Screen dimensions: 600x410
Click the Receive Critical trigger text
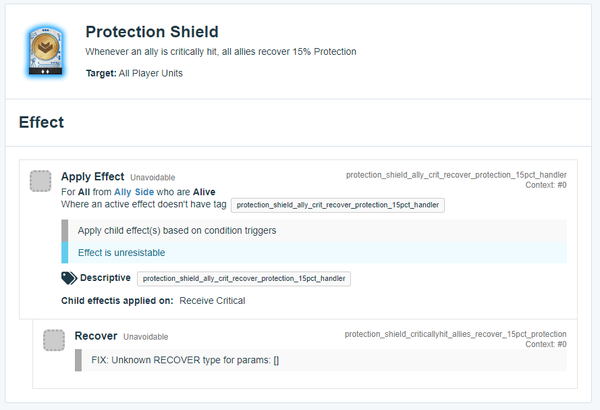(x=212, y=301)
